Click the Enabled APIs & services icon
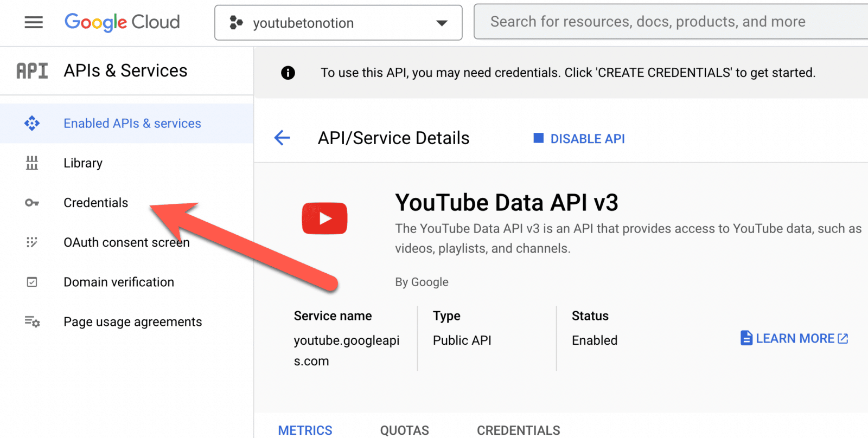 (32, 124)
